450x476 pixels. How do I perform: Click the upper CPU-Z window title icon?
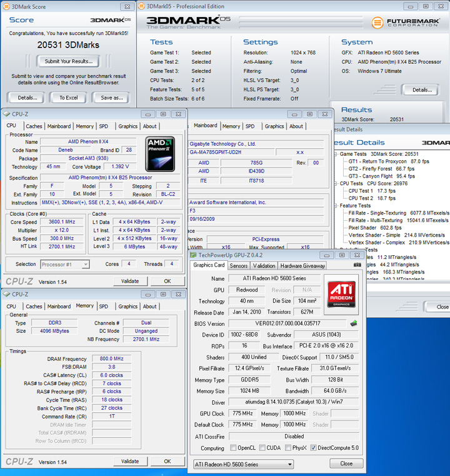7,114
